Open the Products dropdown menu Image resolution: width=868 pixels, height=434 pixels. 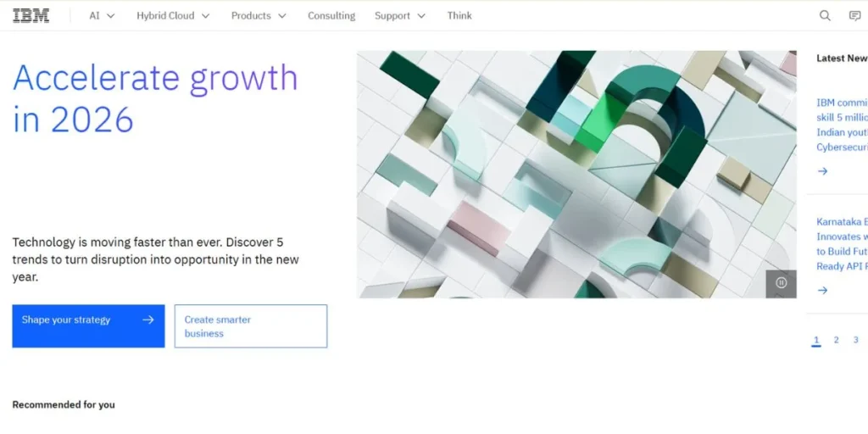pyautogui.click(x=259, y=15)
